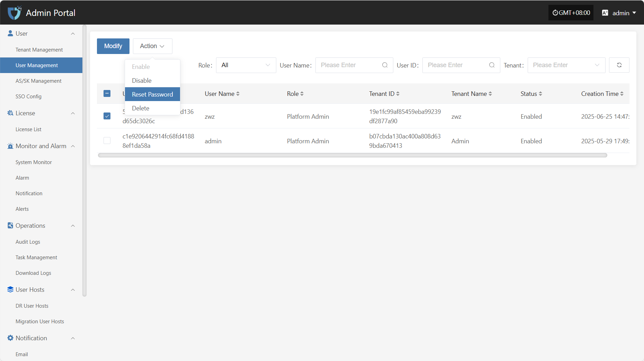Click the search icon in User ID field
644x361 pixels.
pos(492,65)
